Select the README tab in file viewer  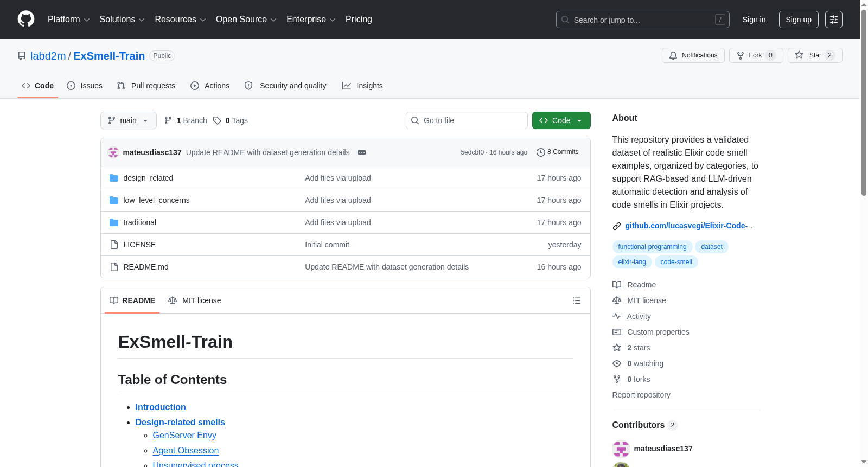(132, 300)
